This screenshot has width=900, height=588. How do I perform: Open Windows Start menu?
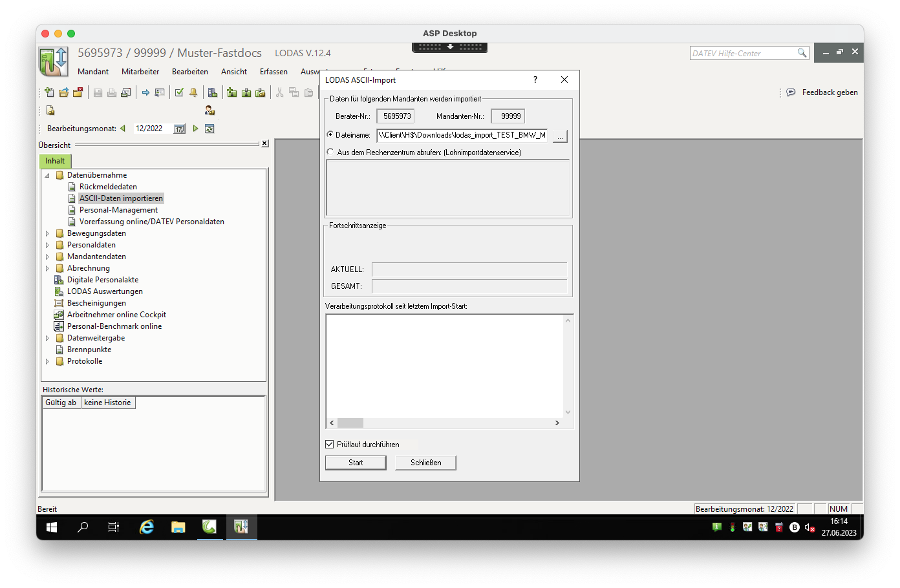[x=52, y=527]
